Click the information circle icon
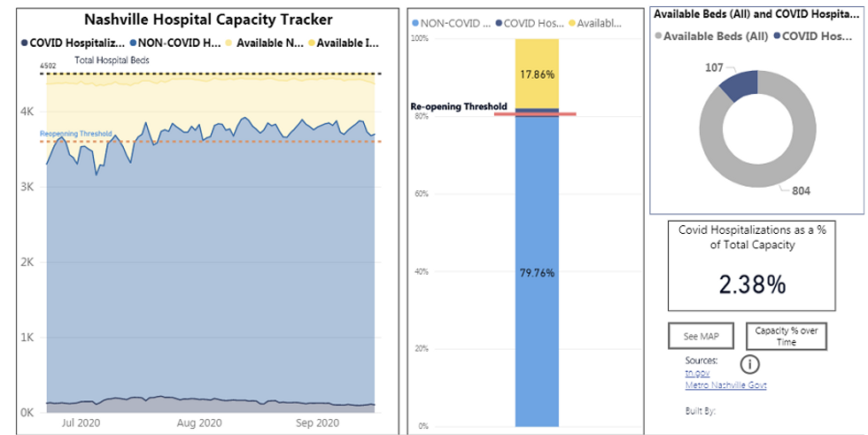The width and height of the screenshot is (868, 435). click(x=749, y=364)
